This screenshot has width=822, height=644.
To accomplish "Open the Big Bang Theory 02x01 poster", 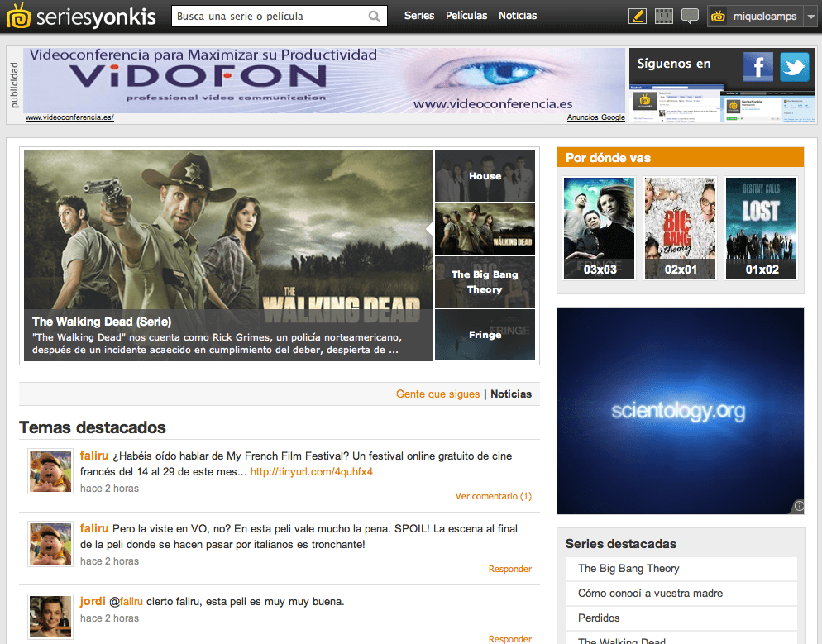I will (x=680, y=228).
